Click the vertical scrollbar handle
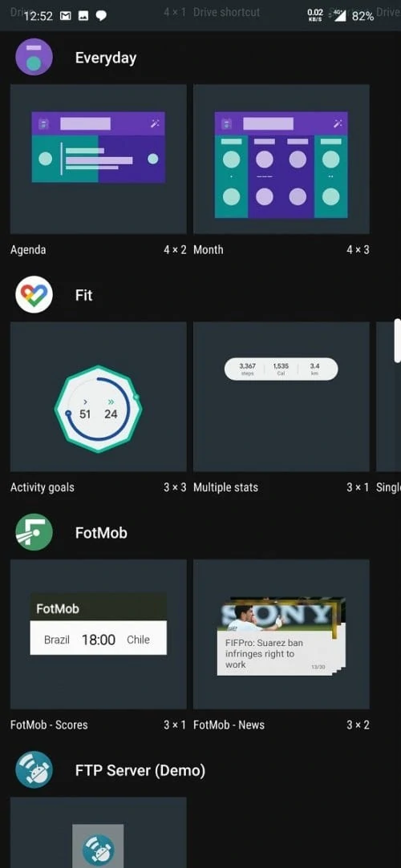 [397, 341]
